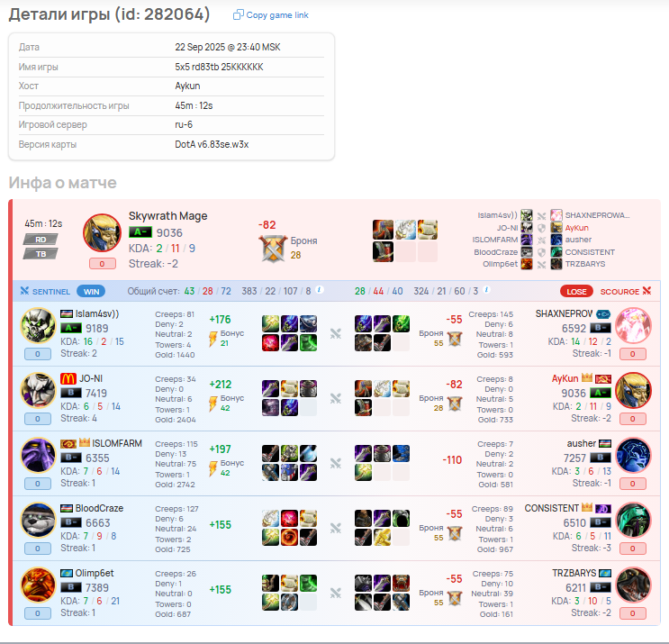
Task: Open TRZBARYS player hero portrait
Action: pos(634,585)
